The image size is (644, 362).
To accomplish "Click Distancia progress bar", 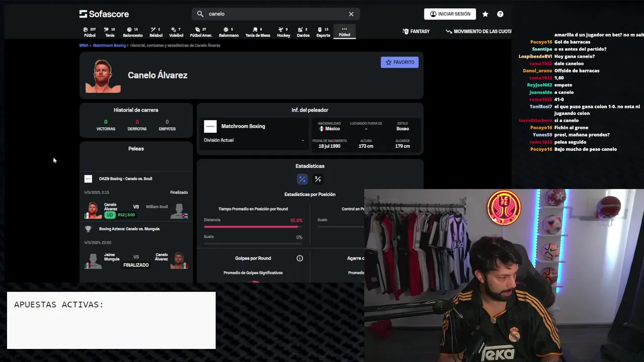I will coord(253,227).
